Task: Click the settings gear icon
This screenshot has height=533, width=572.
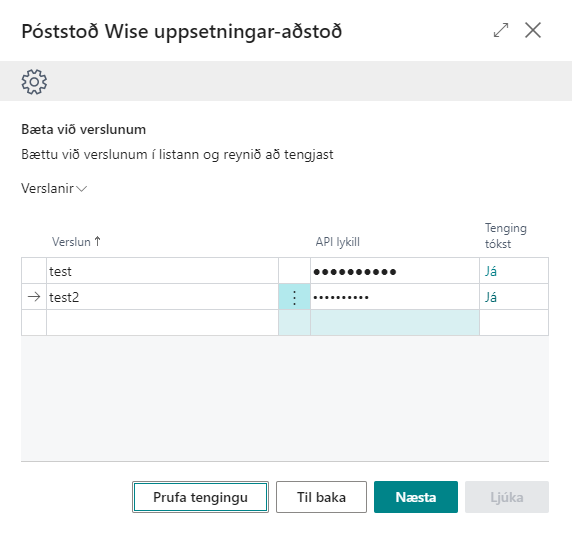Action: (34, 82)
